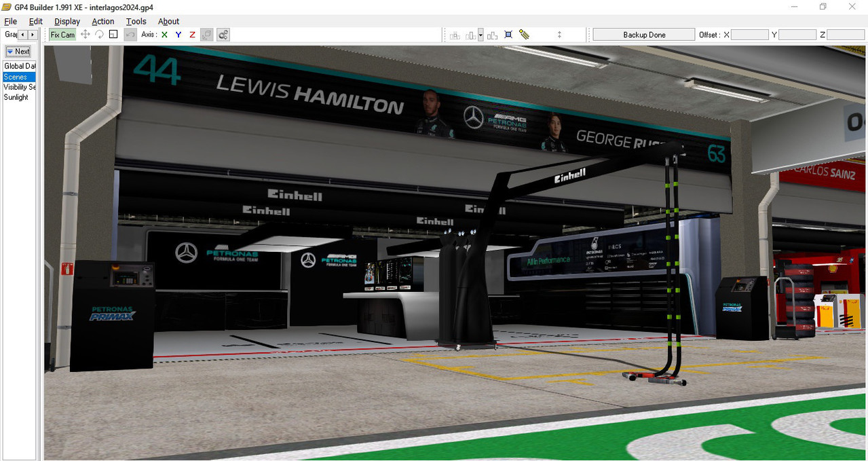Click the left tab-scroll arrow

tap(23, 35)
